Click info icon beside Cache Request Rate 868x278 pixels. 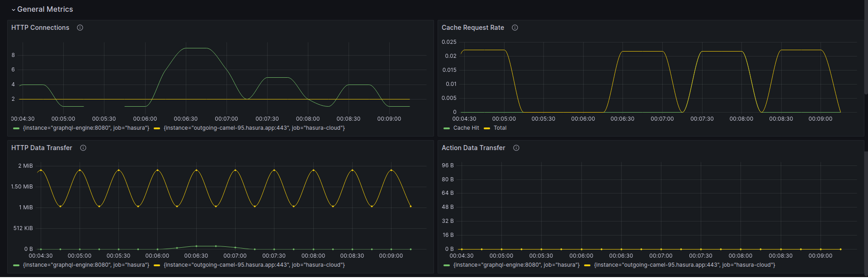(515, 28)
